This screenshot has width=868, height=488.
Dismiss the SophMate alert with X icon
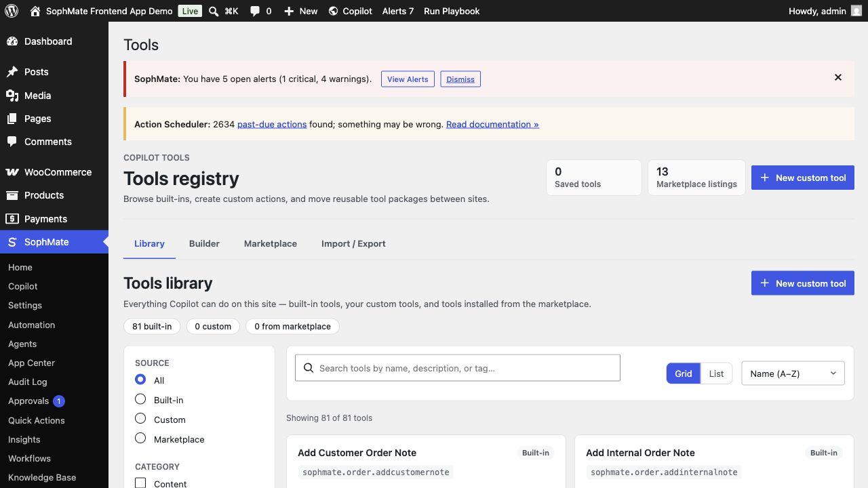point(838,77)
